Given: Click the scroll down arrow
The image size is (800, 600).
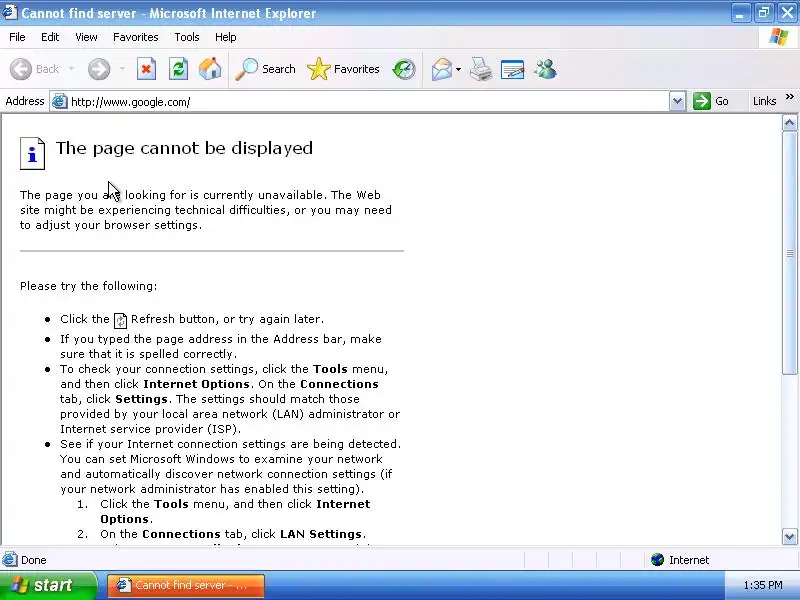Looking at the screenshot, I should (789, 536).
